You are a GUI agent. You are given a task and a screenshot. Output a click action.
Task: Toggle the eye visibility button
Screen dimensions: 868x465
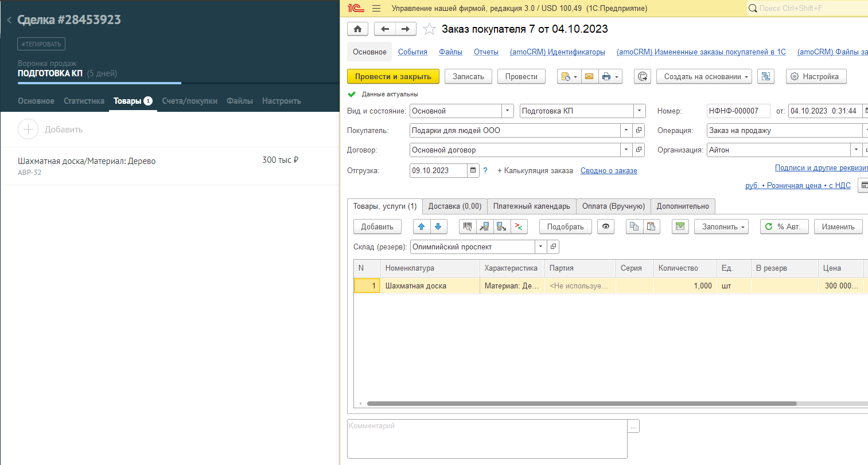pos(605,226)
